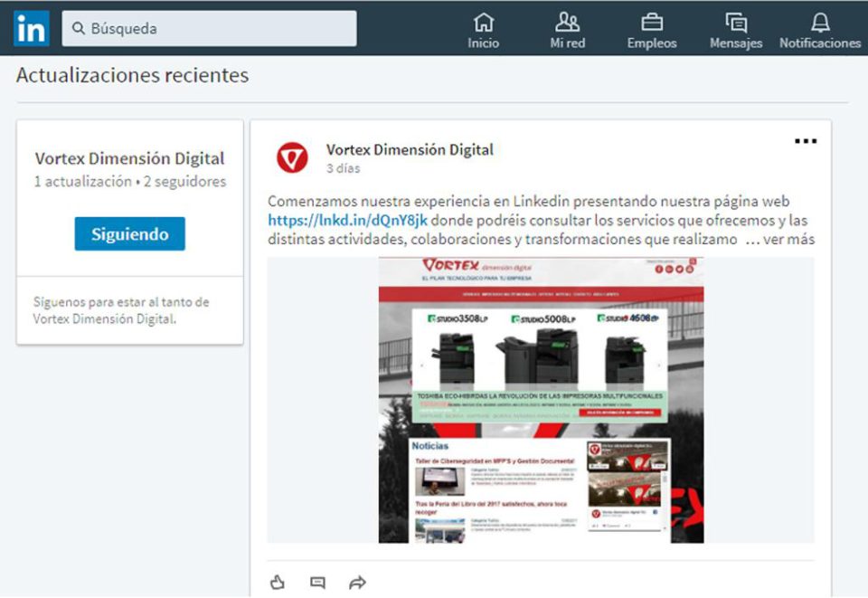Image resolution: width=868 pixels, height=598 pixels.
Task: Click the comment icon under the post
Action: 317,583
